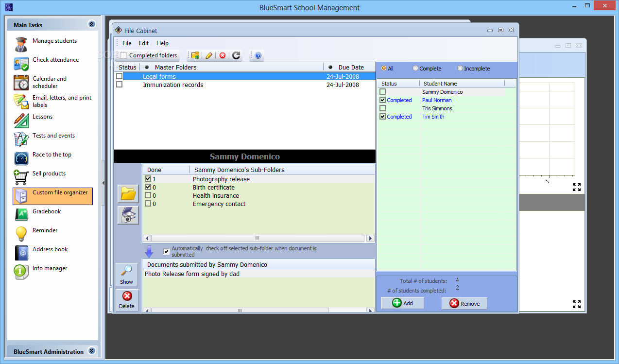The image size is (619, 364).
Task: Uncheck Photography release done checkbox
Action: [148, 179]
